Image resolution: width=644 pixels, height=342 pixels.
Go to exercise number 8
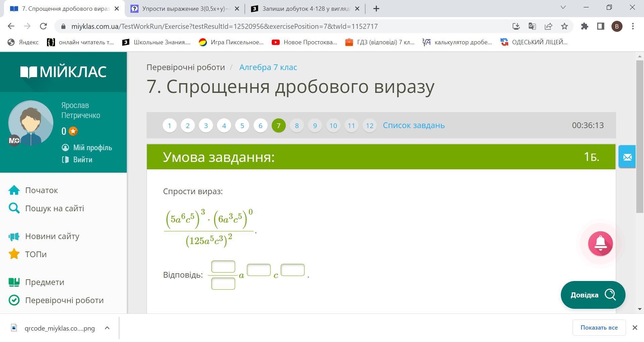click(297, 126)
